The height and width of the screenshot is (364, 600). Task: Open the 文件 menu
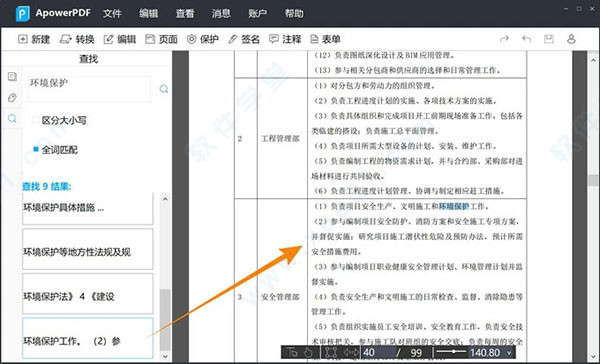[112, 14]
